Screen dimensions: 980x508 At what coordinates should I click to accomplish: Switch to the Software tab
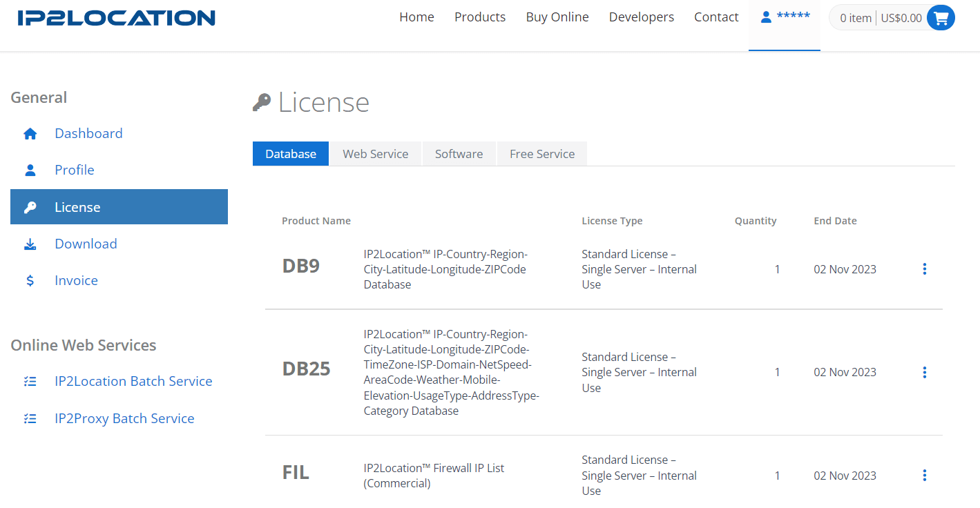(x=459, y=154)
